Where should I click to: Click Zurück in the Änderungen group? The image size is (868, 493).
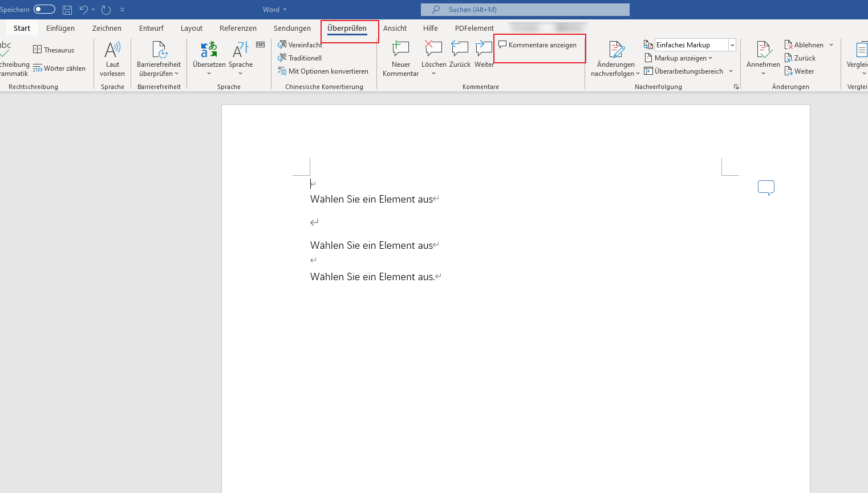pyautogui.click(x=800, y=58)
